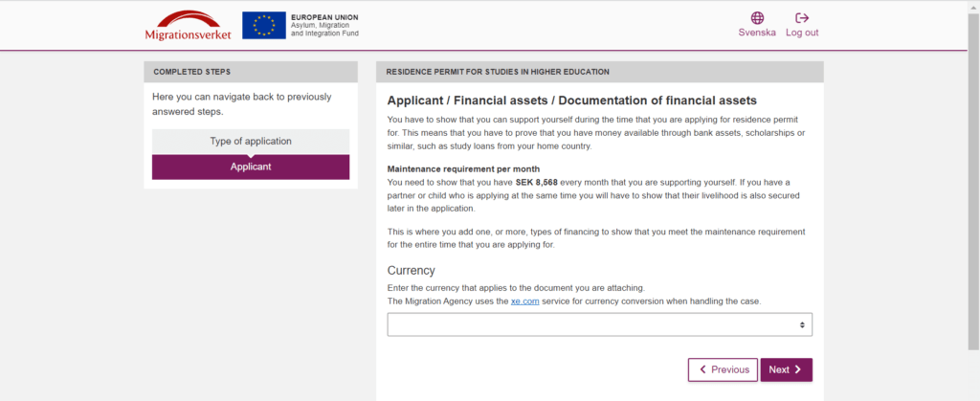Switch language to Svenska
Screen dimensions: 980x401
(758, 33)
